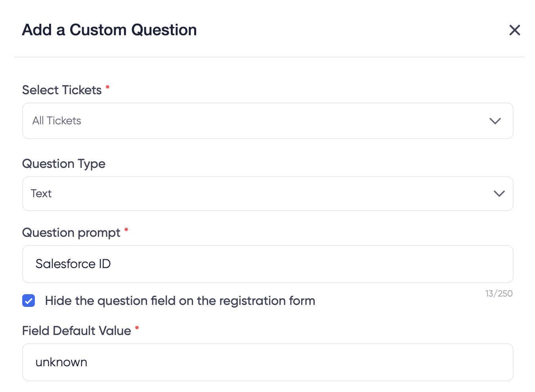Click the selected Text value in Question Type
The width and height of the screenshot is (535, 392).
click(x=41, y=194)
